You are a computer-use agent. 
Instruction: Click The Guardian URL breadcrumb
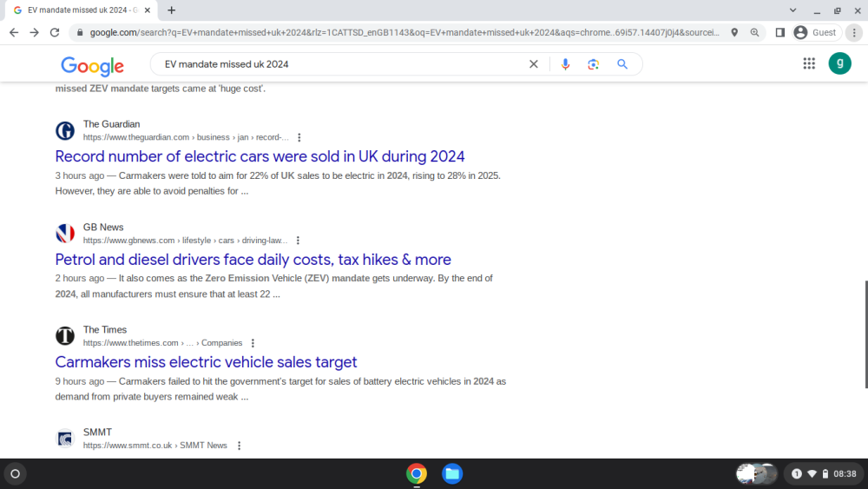(186, 137)
